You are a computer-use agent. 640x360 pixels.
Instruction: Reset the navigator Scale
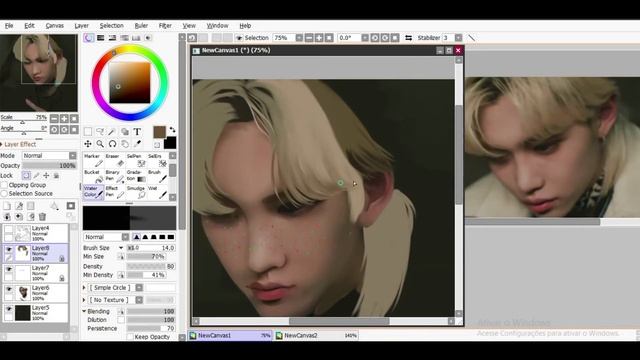(74, 119)
